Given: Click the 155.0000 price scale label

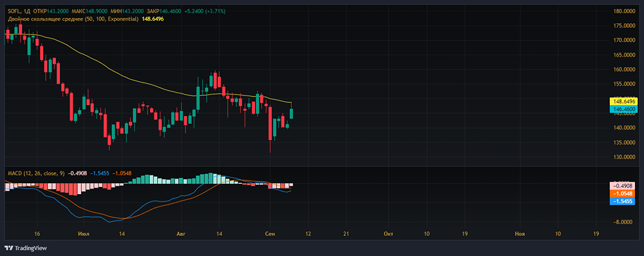Looking at the screenshot, I should [624, 84].
